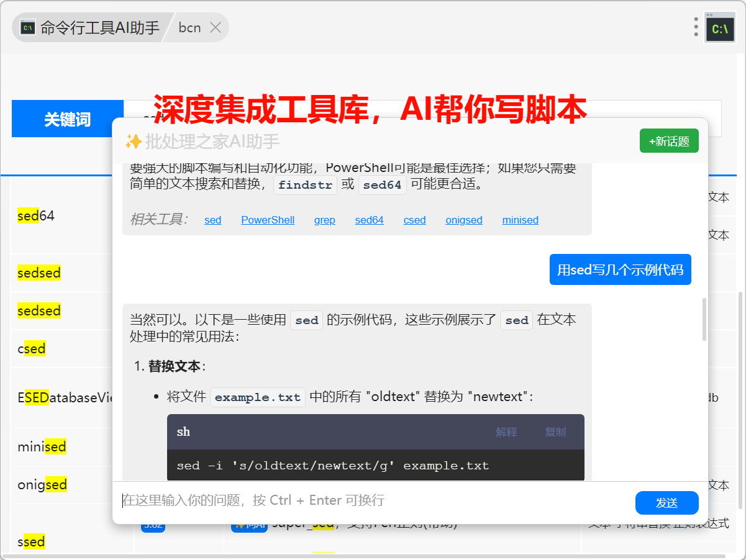Open the sed64 related tool link
The width and height of the screenshot is (746, 560).
click(x=369, y=220)
